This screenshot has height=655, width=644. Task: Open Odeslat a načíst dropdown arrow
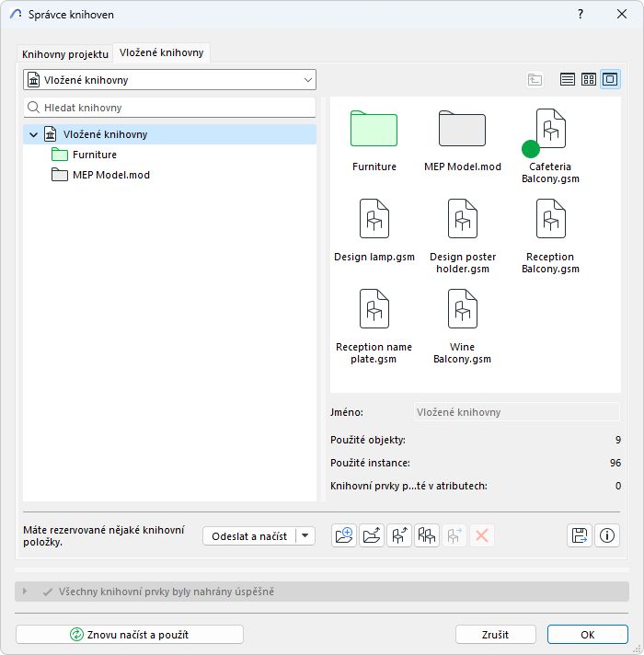305,536
